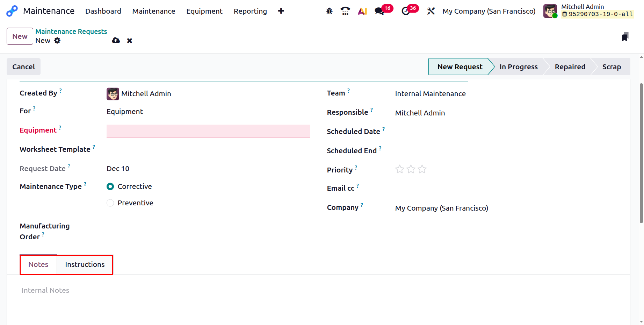This screenshot has width=644, height=325.
Task: Click the empty Equipment input field
Action: (x=208, y=131)
